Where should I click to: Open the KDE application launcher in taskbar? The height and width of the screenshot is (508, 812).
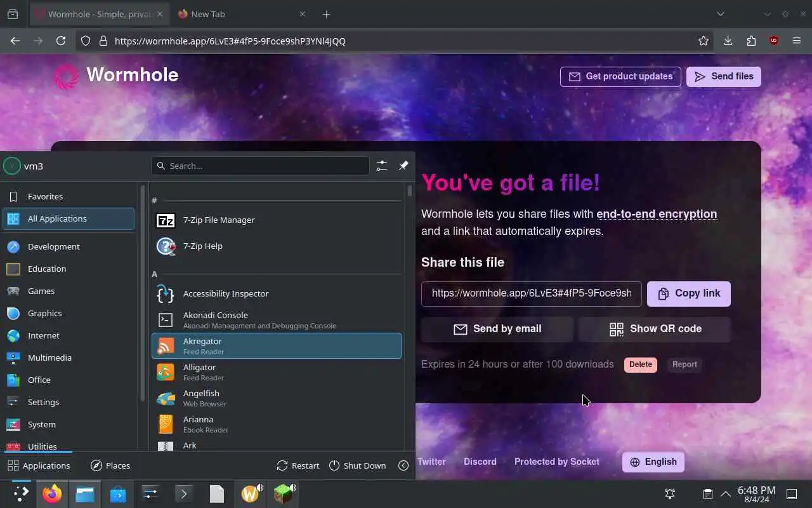click(21, 493)
